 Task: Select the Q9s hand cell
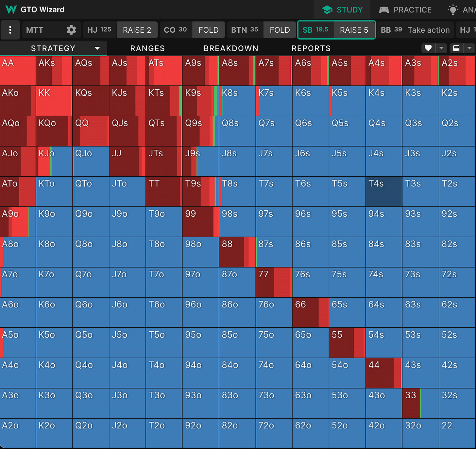[x=200, y=131]
